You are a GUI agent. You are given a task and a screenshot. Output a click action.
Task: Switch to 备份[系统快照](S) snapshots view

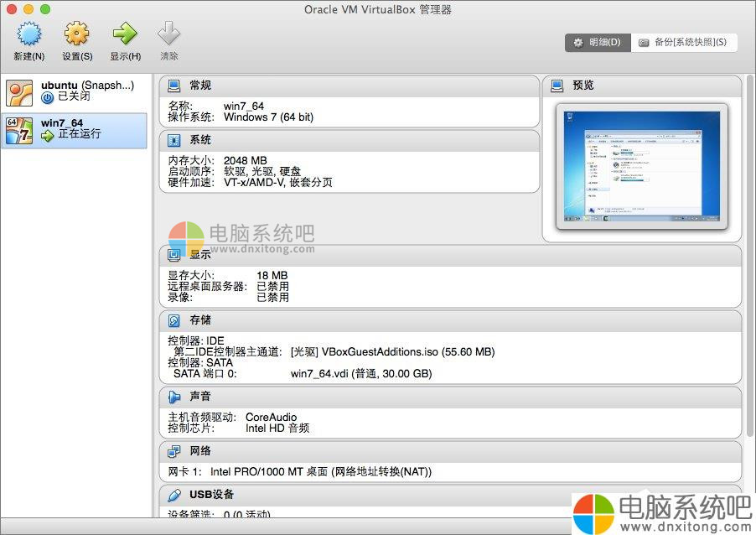[684, 43]
